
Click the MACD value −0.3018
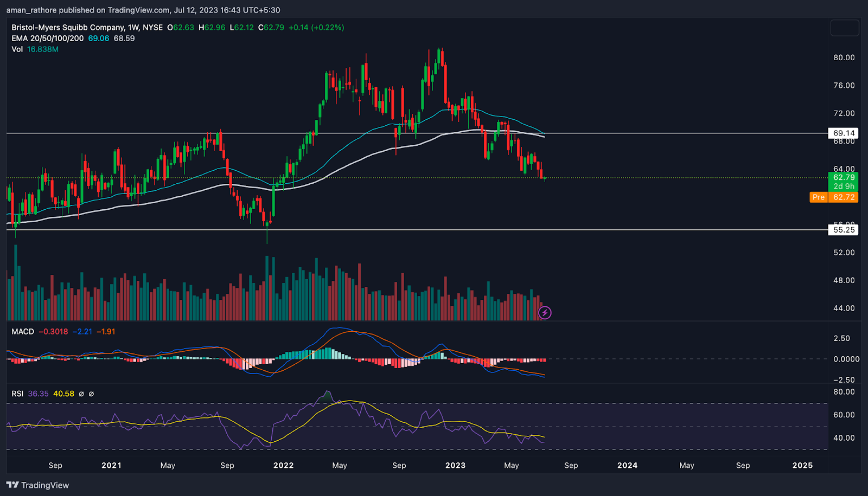[x=54, y=331]
